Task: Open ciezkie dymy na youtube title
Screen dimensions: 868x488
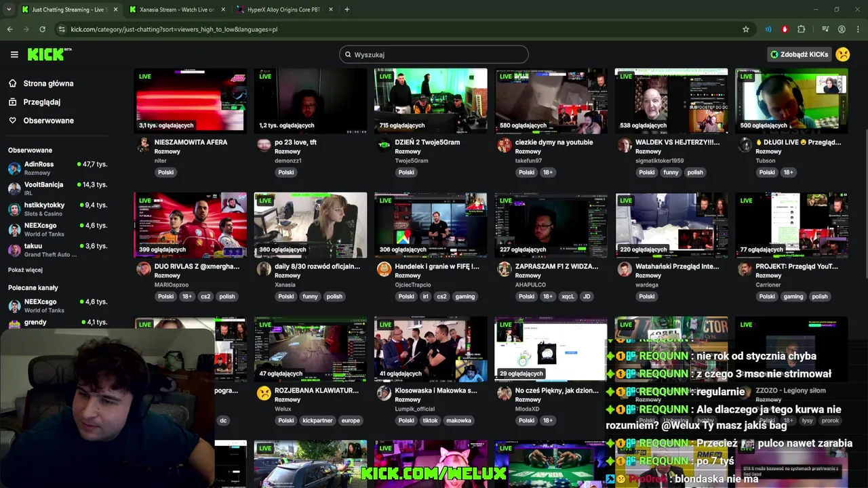Action: 554,142
